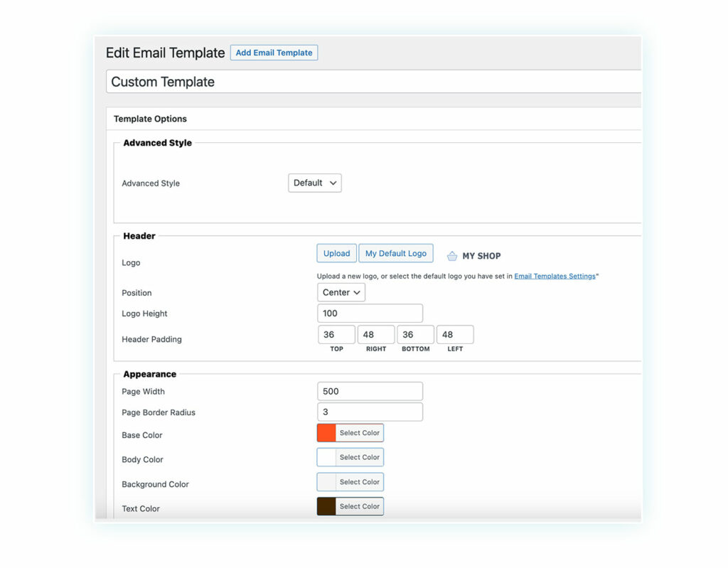This screenshot has width=728, height=568.
Task: Click the Logo Height input field
Action: coord(370,314)
